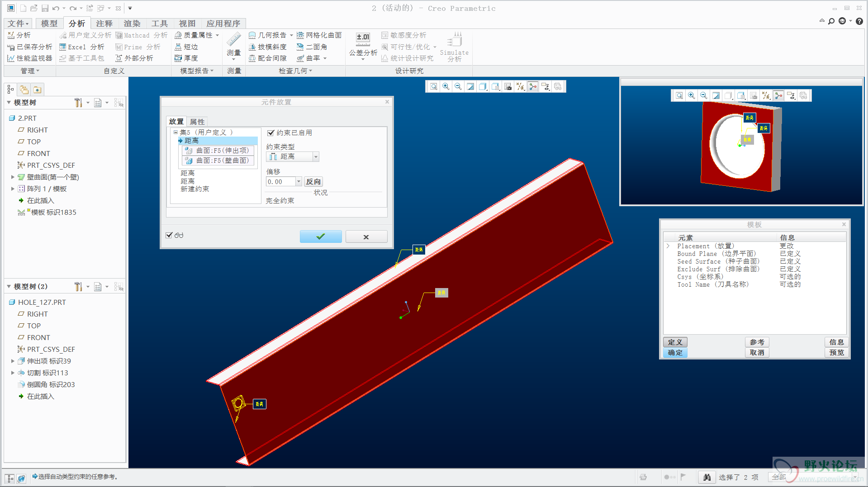Open the 已保存分析 saved analysis tool
Viewport: 868px width, 487px height.
[30, 47]
